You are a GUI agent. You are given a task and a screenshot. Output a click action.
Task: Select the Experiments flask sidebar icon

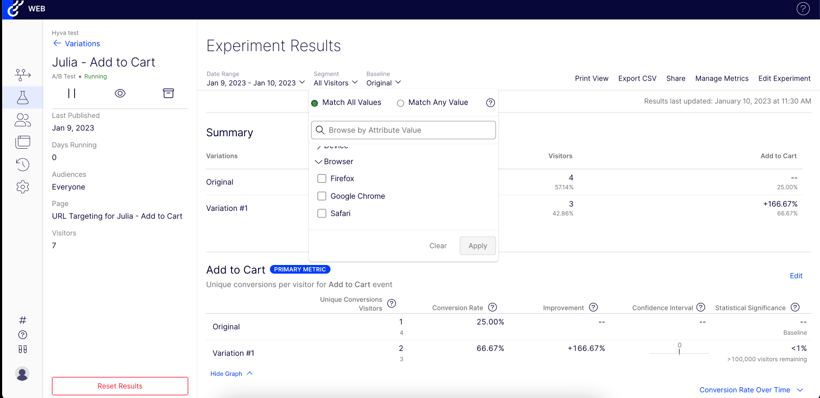tap(22, 97)
